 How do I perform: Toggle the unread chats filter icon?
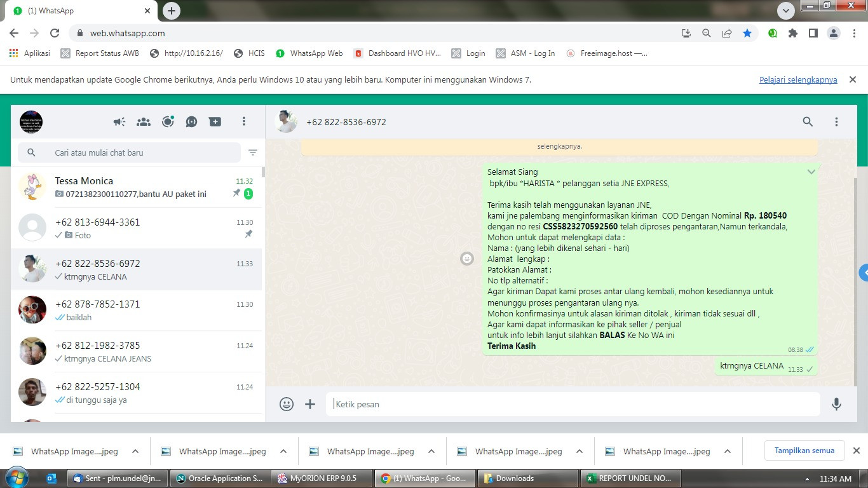point(253,152)
